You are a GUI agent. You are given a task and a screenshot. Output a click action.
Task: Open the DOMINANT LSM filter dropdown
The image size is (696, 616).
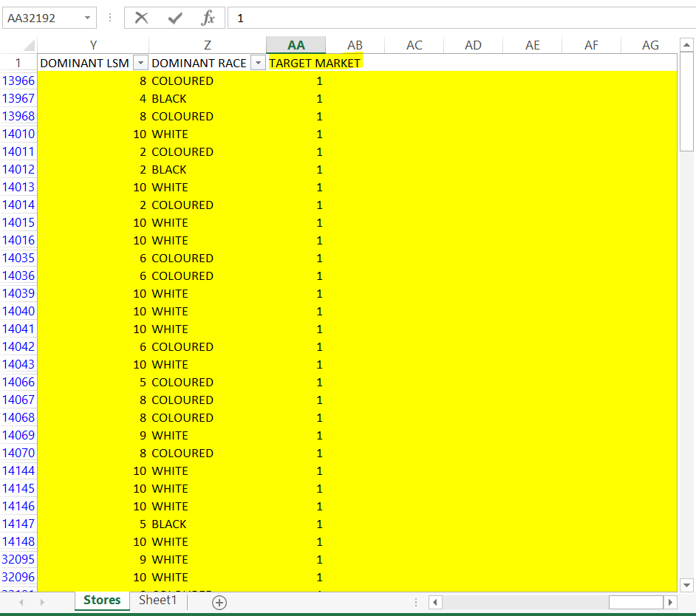tap(140, 63)
